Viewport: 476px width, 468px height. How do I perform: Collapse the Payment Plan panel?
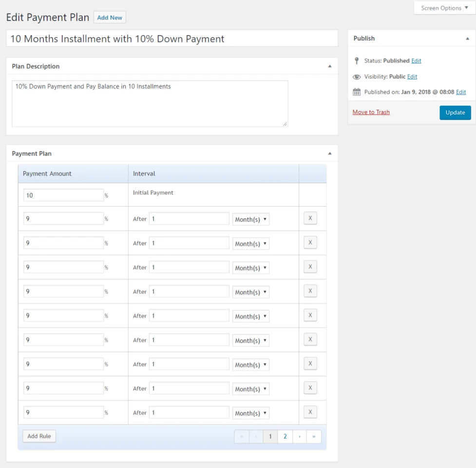pos(330,154)
